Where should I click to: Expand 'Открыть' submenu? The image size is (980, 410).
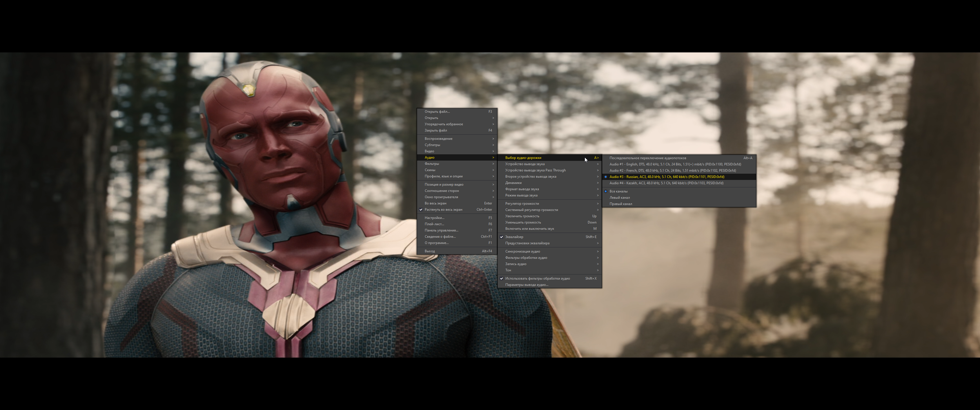coord(457,118)
